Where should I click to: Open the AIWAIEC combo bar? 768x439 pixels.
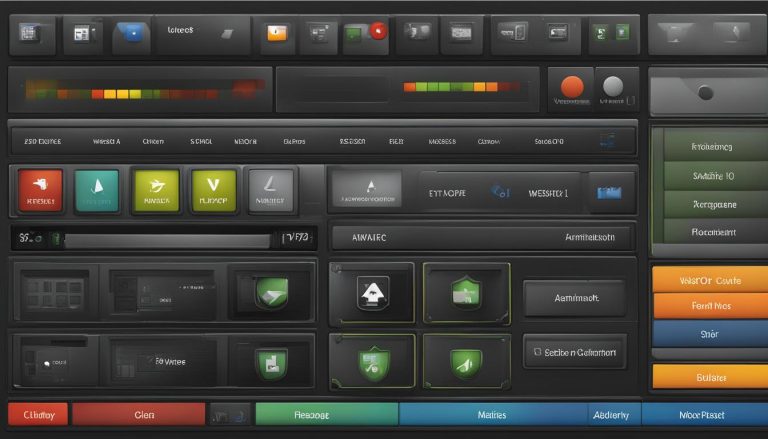click(x=482, y=238)
